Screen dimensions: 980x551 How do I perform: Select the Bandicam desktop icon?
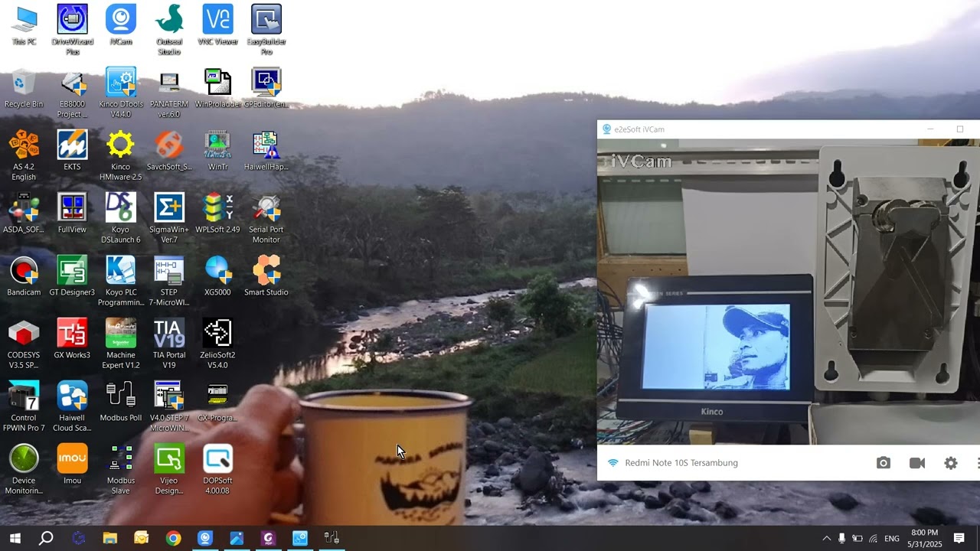click(x=24, y=277)
